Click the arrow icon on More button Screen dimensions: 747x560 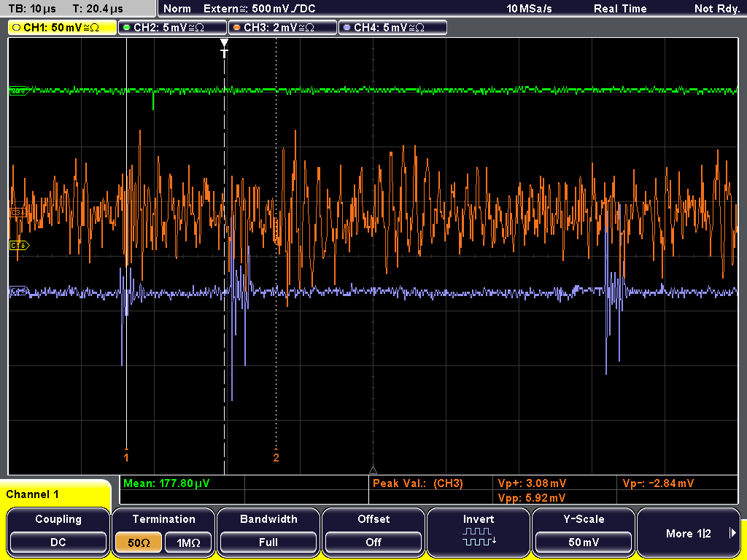(x=732, y=533)
